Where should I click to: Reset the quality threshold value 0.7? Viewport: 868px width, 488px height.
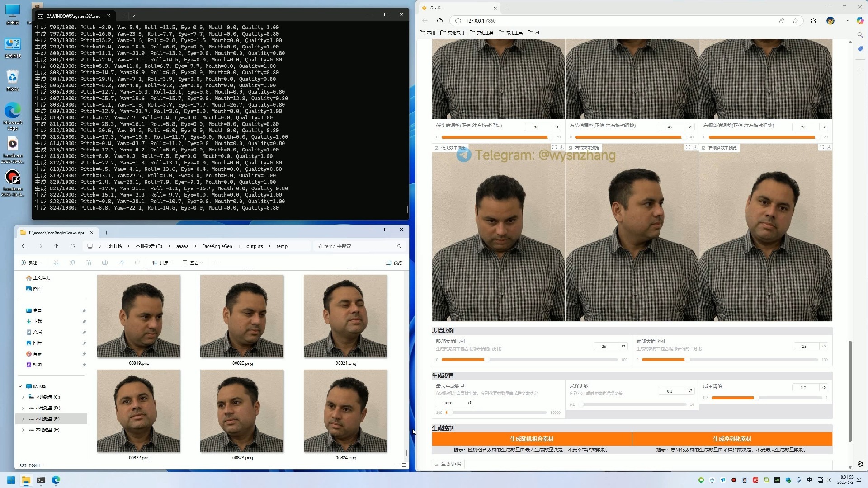824,387
